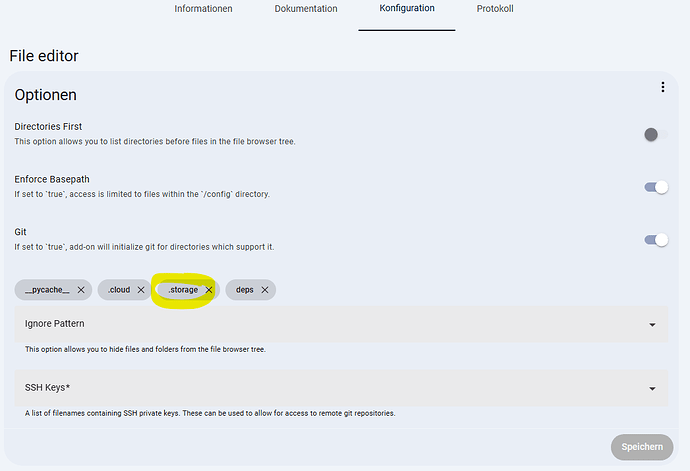Turn off the Git switch

[x=656, y=240]
